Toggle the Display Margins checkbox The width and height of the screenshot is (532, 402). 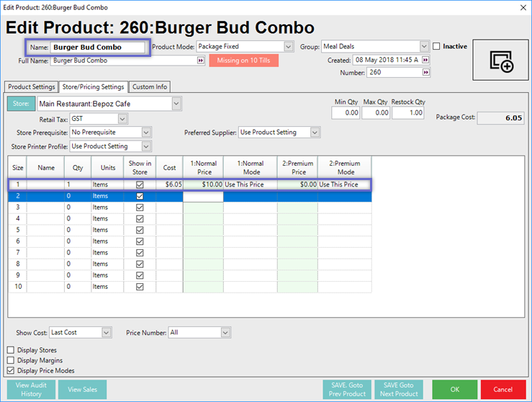11,360
